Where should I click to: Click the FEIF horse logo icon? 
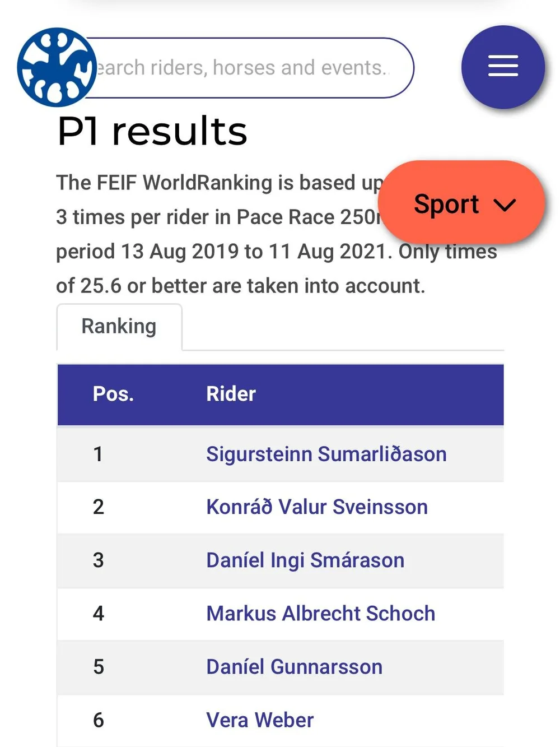pyautogui.click(x=56, y=67)
